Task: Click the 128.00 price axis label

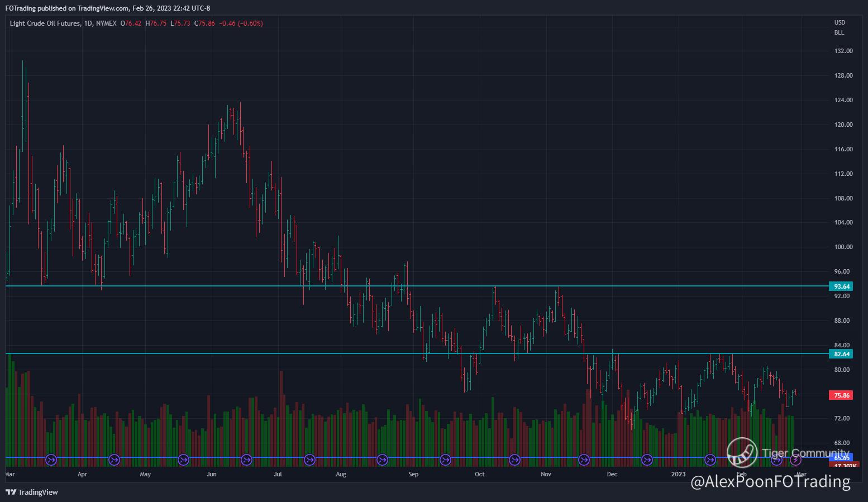Action: 843,76
